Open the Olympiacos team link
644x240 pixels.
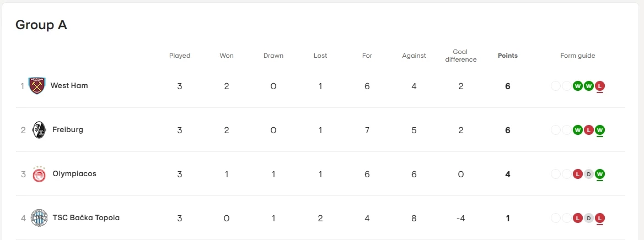[74, 174]
